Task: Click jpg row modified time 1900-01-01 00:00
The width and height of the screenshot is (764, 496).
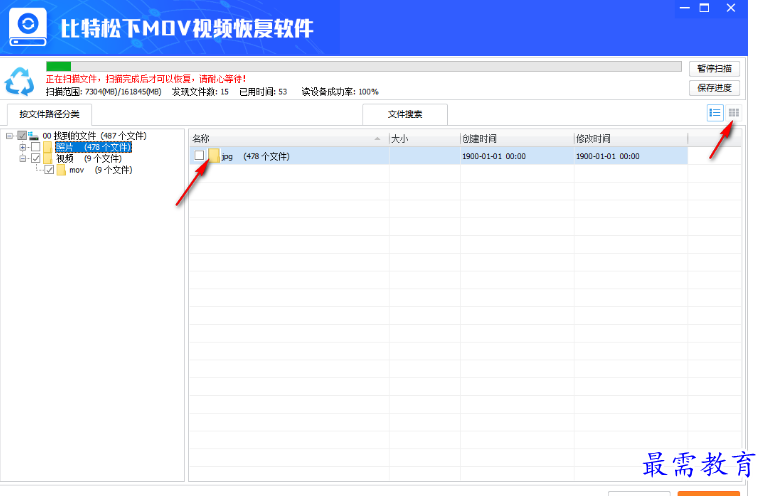Action: [608, 156]
